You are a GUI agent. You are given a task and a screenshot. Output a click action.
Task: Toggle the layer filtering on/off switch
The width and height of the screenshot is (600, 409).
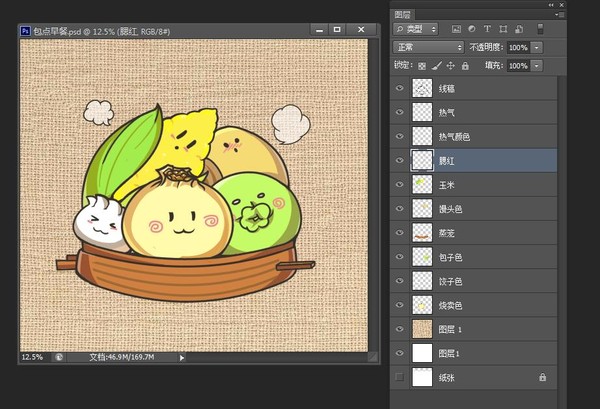[540, 29]
